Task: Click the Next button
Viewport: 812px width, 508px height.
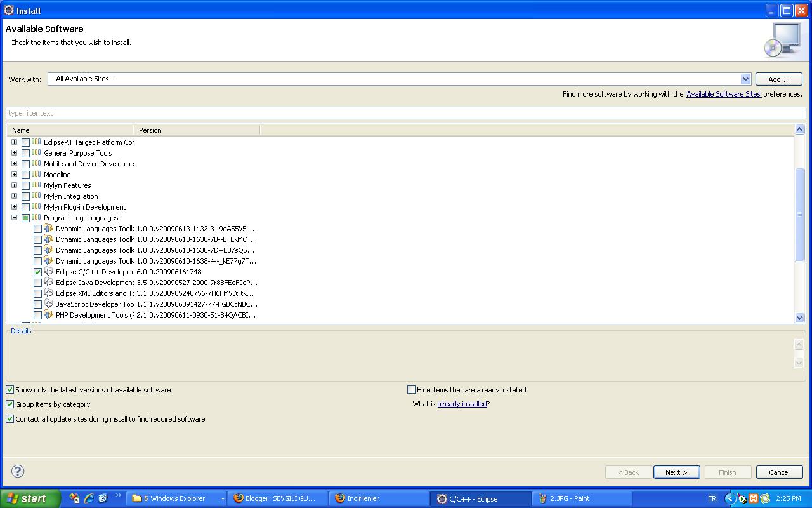Action: [676, 472]
